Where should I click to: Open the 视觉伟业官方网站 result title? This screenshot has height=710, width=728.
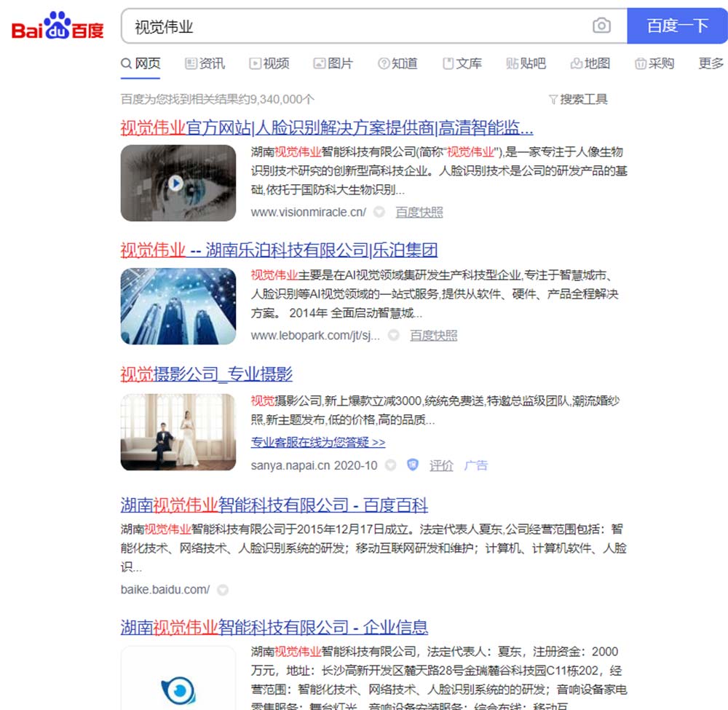(326, 129)
